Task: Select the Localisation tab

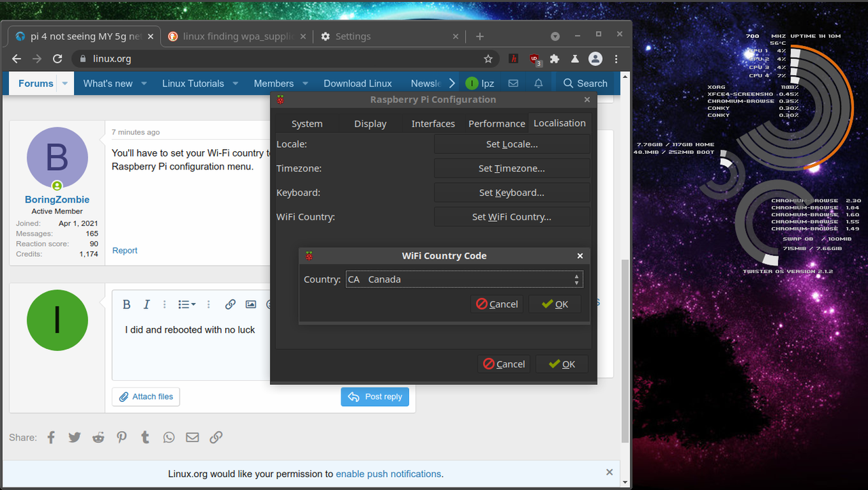Action: (x=559, y=123)
